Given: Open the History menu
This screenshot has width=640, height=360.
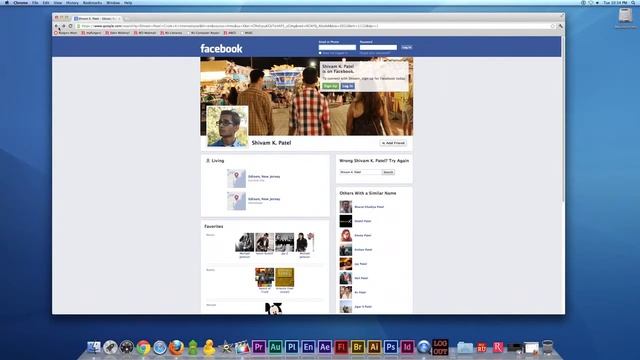Looking at the screenshot, I should coord(72,2).
